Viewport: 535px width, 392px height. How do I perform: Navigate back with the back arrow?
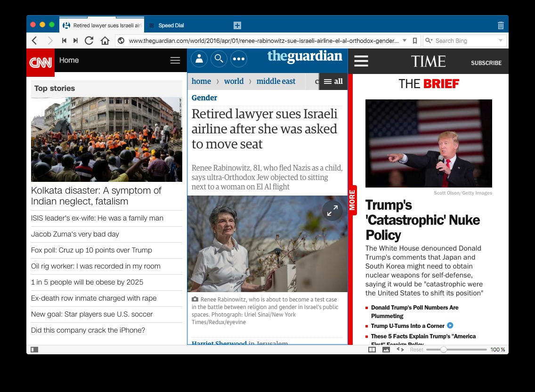tap(34, 41)
